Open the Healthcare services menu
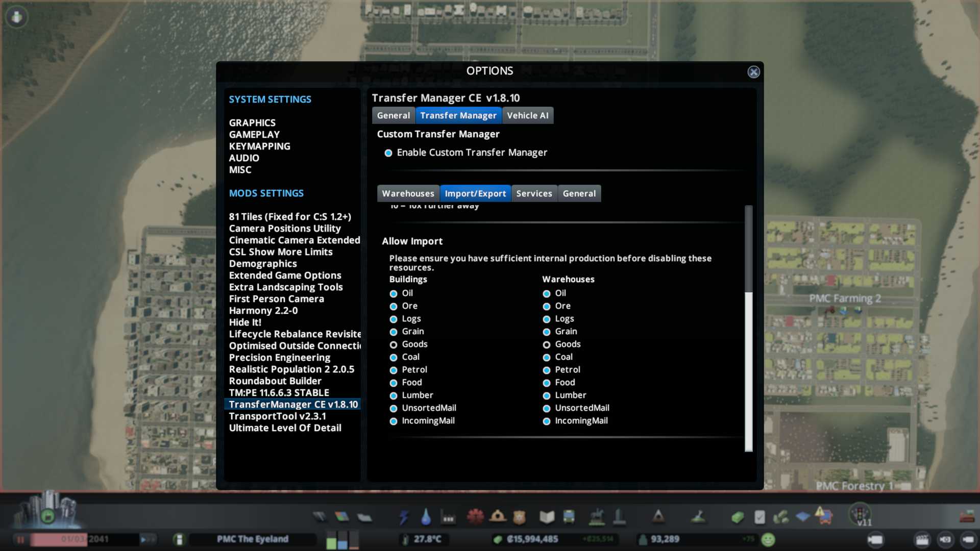980x551 pixels. pyautogui.click(x=475, y=517)
